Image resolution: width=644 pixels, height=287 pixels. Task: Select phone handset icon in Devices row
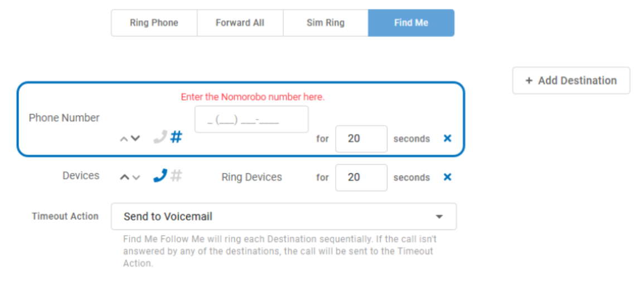pos(160,175)
